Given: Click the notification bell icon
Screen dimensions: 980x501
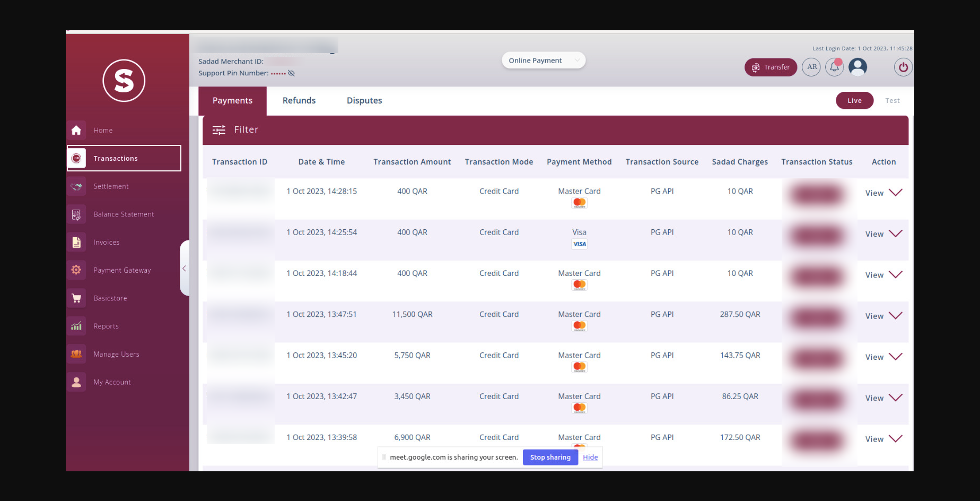Looking at the screenshot, I should (x=834, y=67).
